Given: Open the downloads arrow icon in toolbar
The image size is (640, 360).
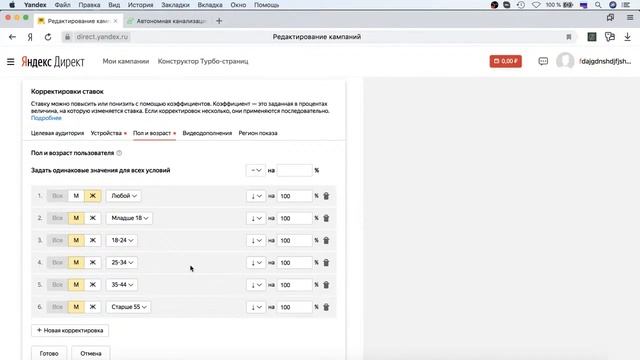Looking at the screenshot, I should tap(627, 37).
